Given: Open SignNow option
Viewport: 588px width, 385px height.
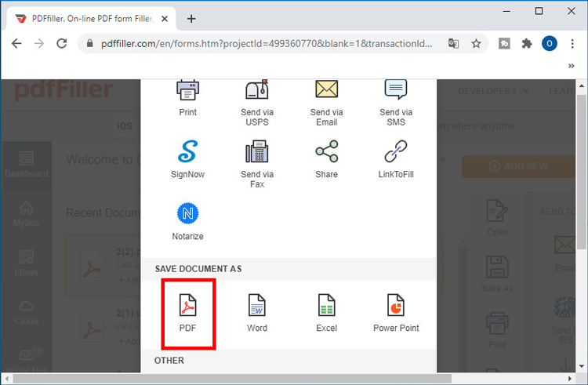Looking at the screenshot, I should tap(187, 152).
